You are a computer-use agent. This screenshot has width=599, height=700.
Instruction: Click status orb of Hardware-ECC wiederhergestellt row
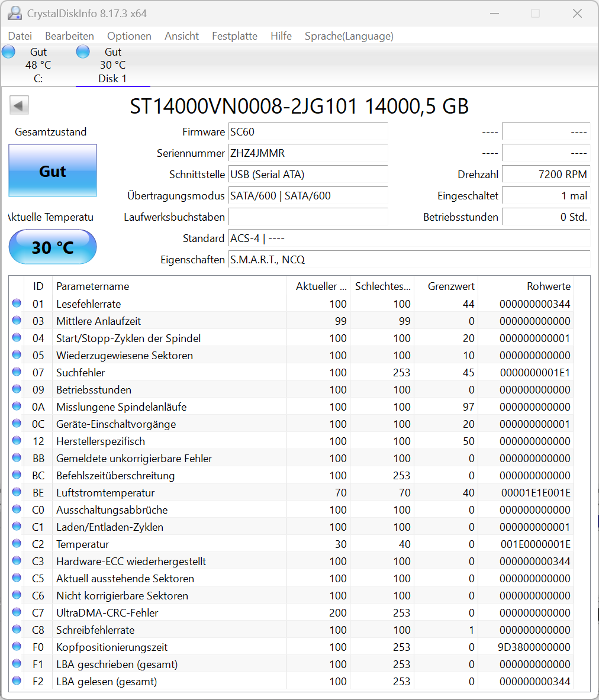(17, 561)
